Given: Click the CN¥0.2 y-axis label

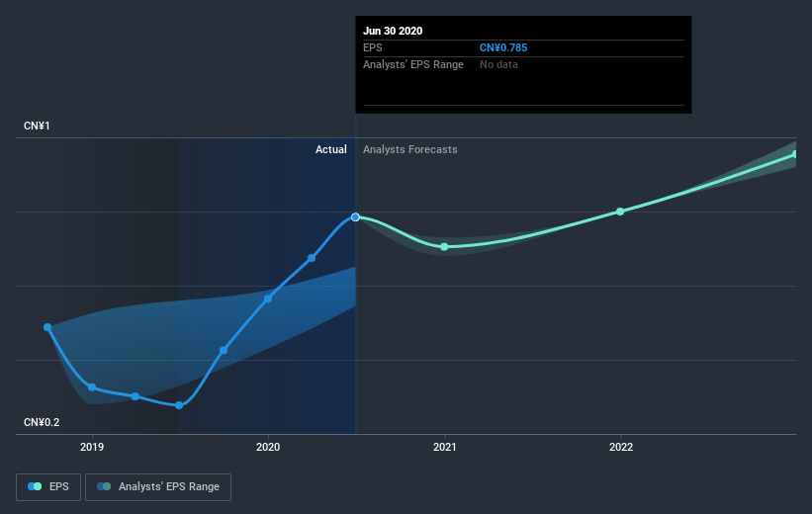Looking at the screenshot, I should [42, 422].
